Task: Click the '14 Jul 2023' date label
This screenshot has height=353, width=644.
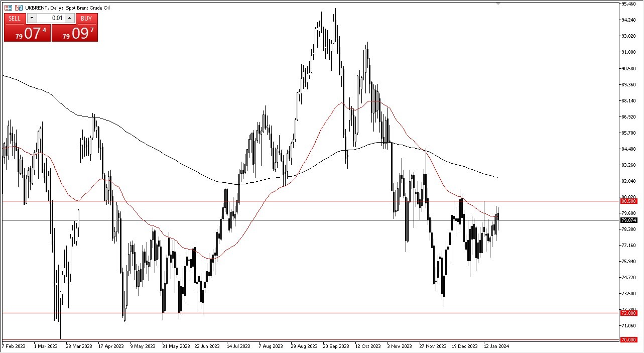Action: (x=238, y=346)
